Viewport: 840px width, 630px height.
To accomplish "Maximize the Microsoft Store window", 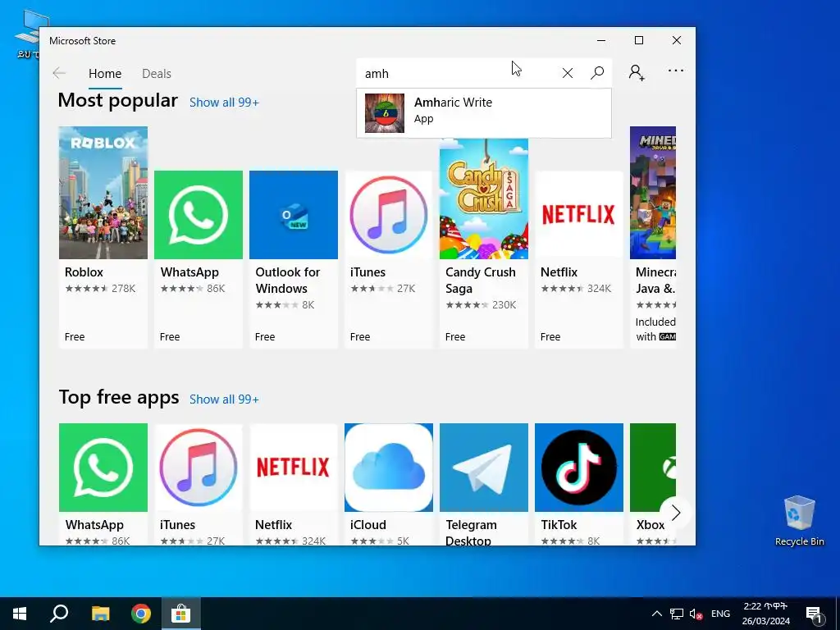I will click(638, 41).
